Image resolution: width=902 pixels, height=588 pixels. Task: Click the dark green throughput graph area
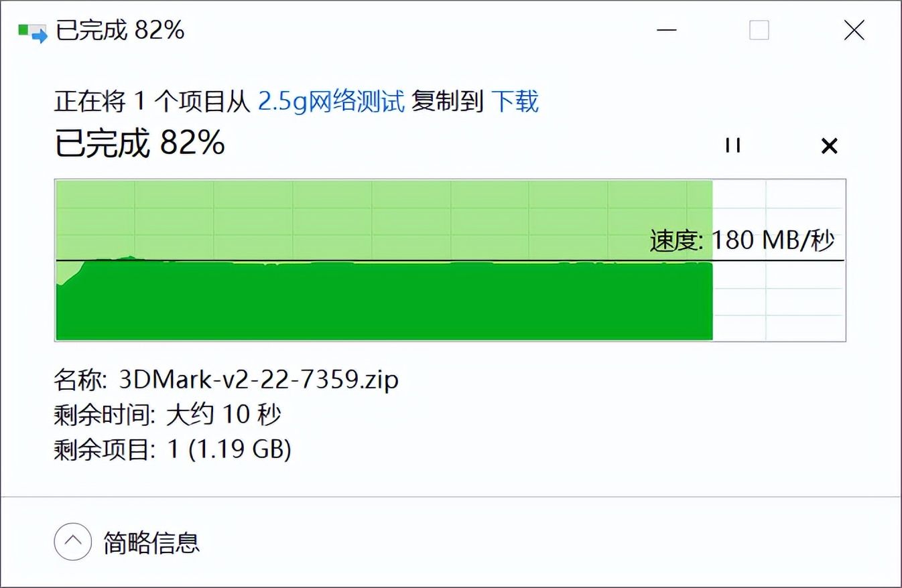pyautogui.click(x=383, y=301)
